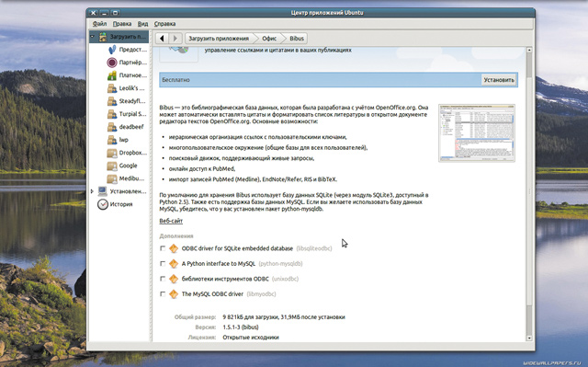Select the Google label in sidebar

[x=129, y=166]
